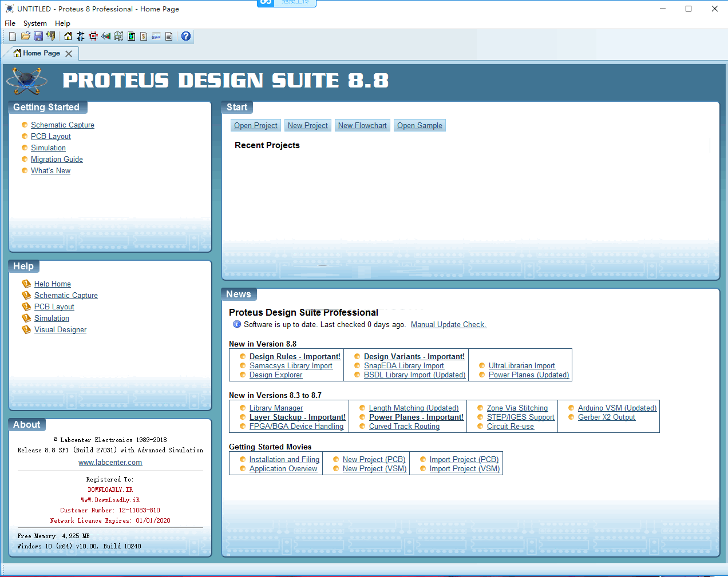The image size is (728, 577).
Task: Open SnapEDA Library Import link
Action: 404,366
